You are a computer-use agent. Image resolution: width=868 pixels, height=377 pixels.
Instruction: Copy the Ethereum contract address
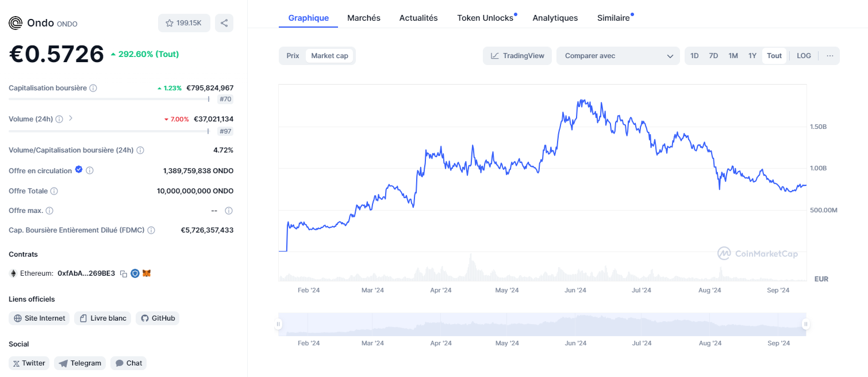(123, 273)
